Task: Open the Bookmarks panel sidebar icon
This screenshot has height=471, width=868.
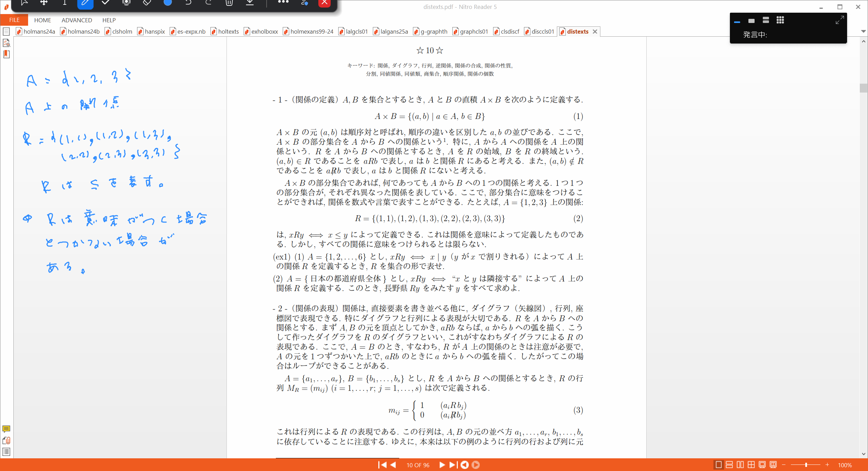Action: click(x=6, y=54)
